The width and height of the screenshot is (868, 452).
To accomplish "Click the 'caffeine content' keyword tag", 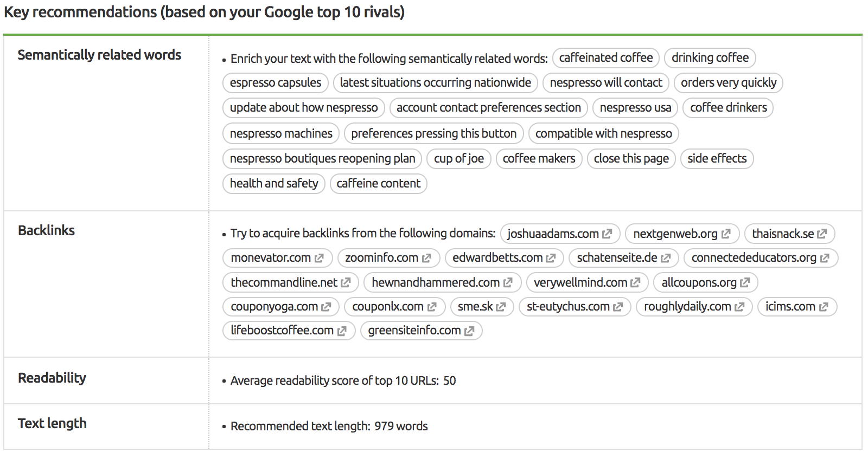I will click(x=378, y=184).
